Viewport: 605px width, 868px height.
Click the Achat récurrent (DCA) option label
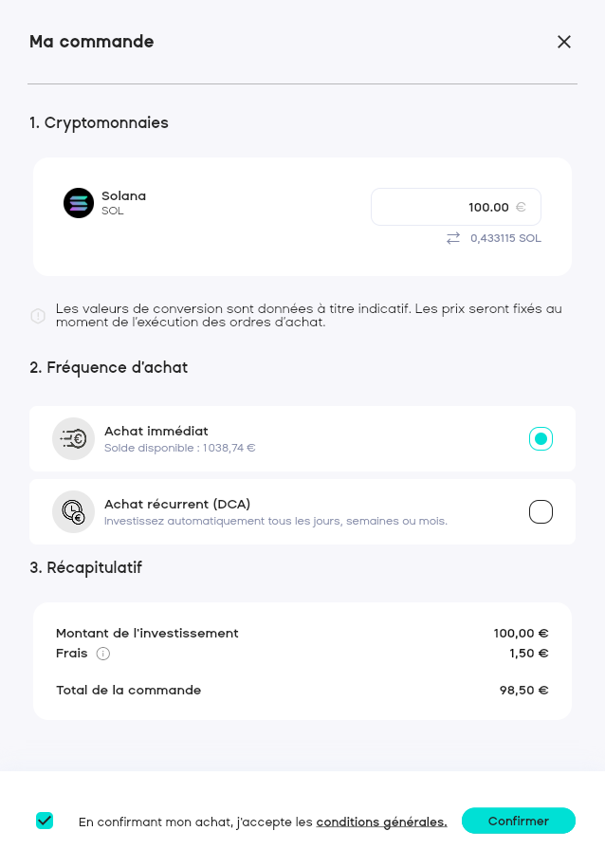177,504
